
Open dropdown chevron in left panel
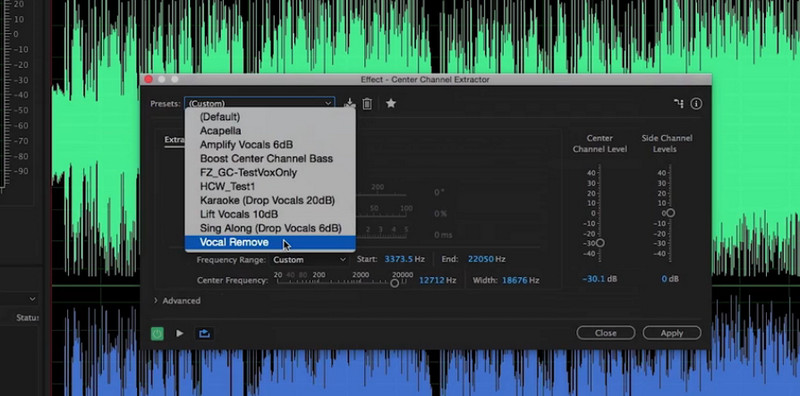pos(32,299)
